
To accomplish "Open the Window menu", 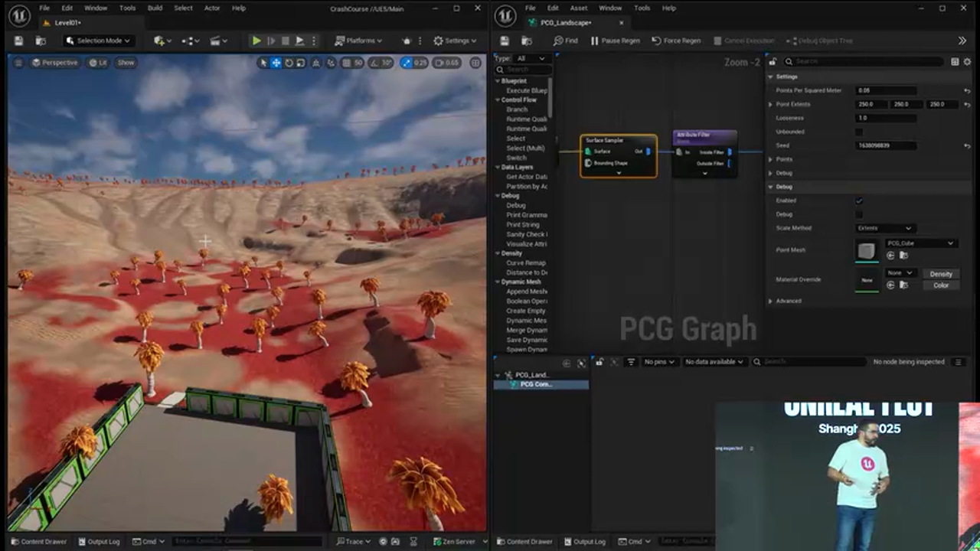I will (x=95, y=8).
